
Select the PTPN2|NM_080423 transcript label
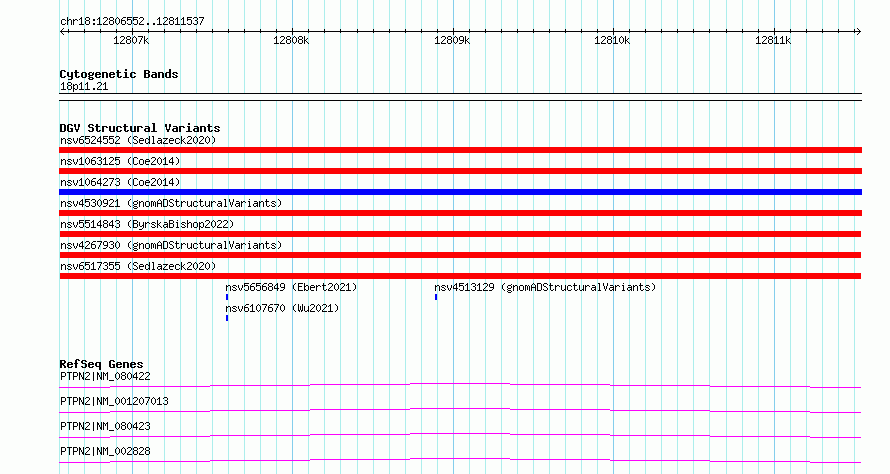coord(105,426)
